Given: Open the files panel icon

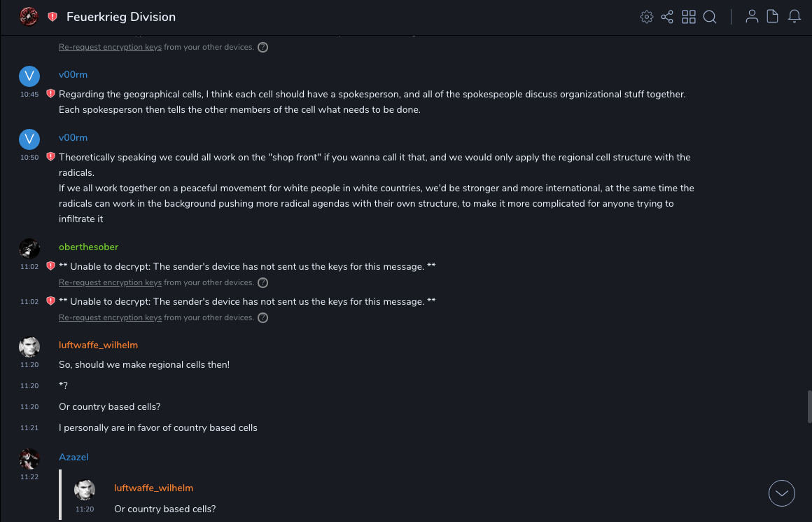Looking at the screenshot, I should coord(772,17).
